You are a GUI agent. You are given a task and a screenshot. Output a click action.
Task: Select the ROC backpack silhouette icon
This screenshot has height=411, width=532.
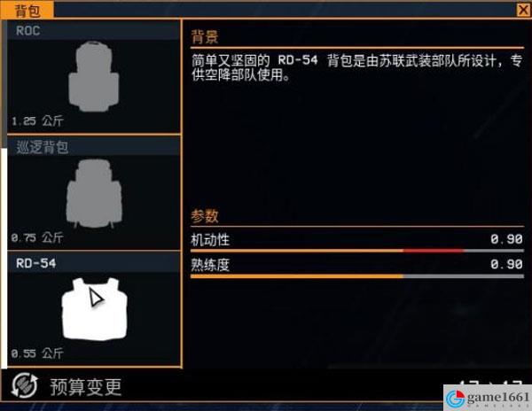click(x=94, y=76)
